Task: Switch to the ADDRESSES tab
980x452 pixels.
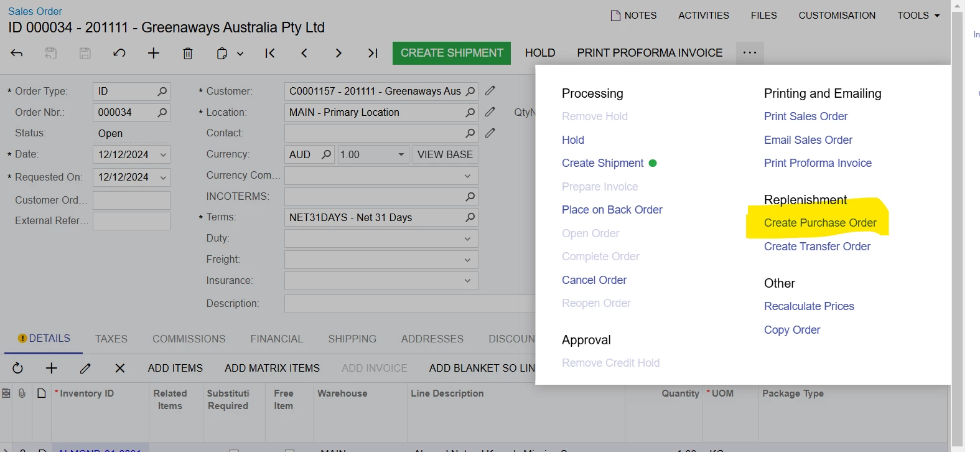Action: point(432,339)
